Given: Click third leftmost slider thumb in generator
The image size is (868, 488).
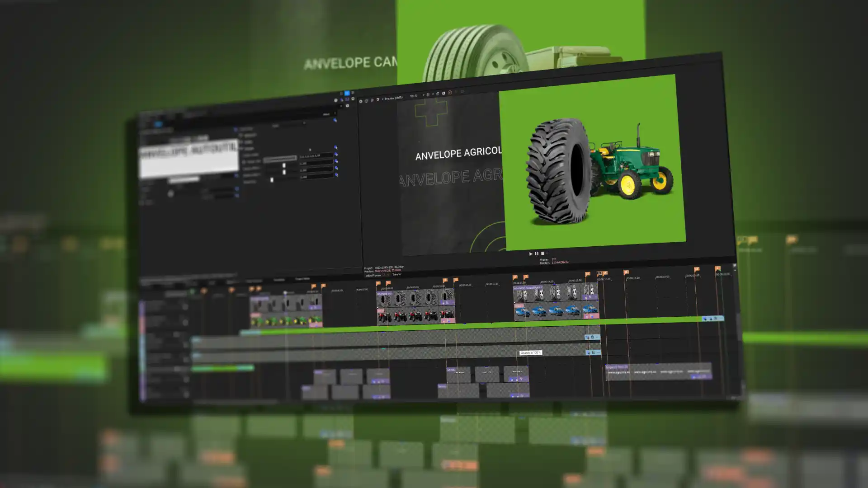Looking at the screenshot, I should click(272, 179).
